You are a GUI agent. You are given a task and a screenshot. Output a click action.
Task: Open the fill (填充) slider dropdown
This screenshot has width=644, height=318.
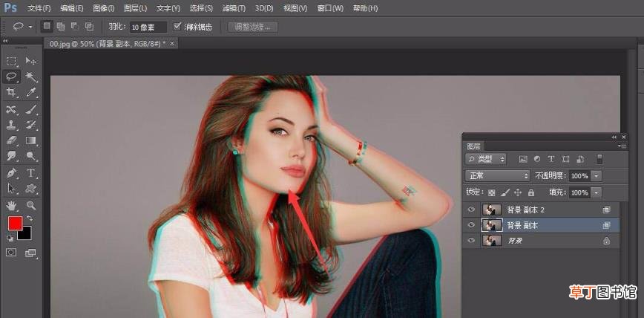(x=597, y=192)
